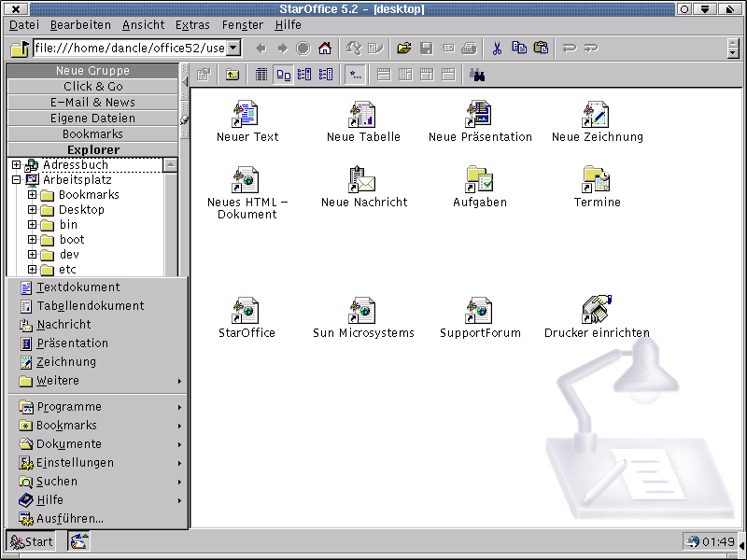Open Einstellungen submenu in Start menu

[x=98, y=462]
